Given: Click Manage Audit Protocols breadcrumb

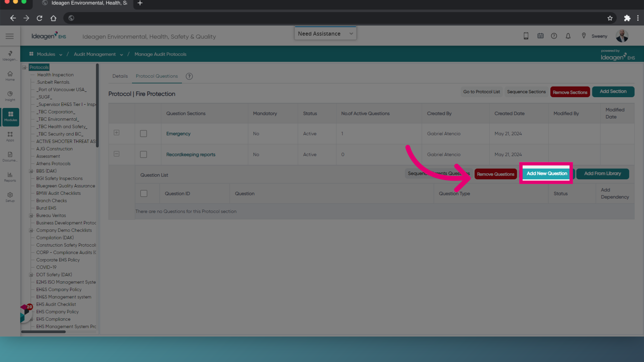Looking at the screenshot, I should pos(160,54).
